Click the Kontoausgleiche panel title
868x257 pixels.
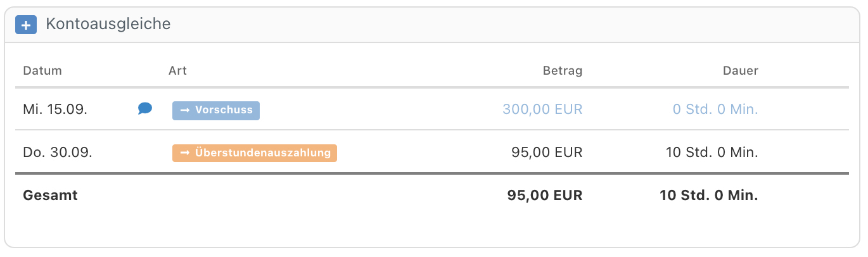click(x=108, y=25)
